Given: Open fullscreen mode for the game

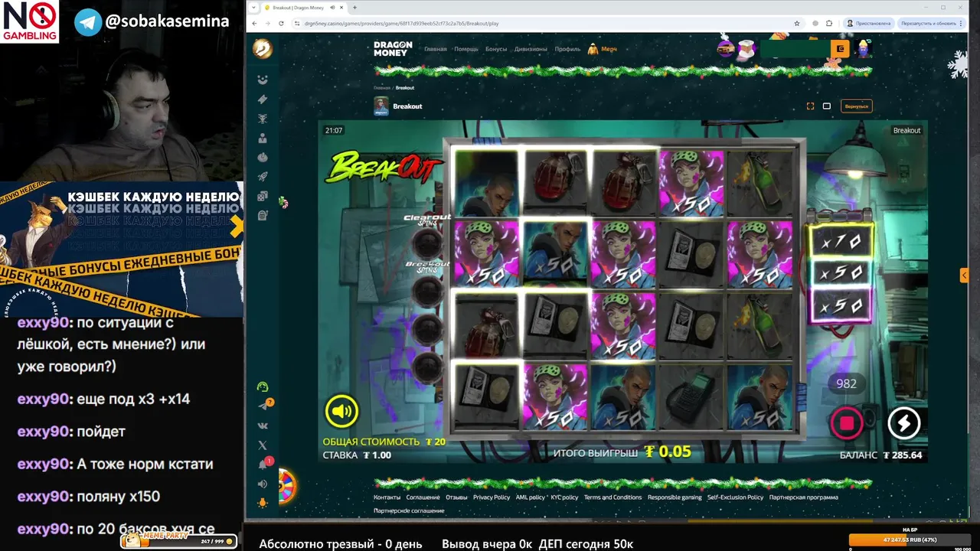Looking at the screenshot, I should [x=810, y=106].
